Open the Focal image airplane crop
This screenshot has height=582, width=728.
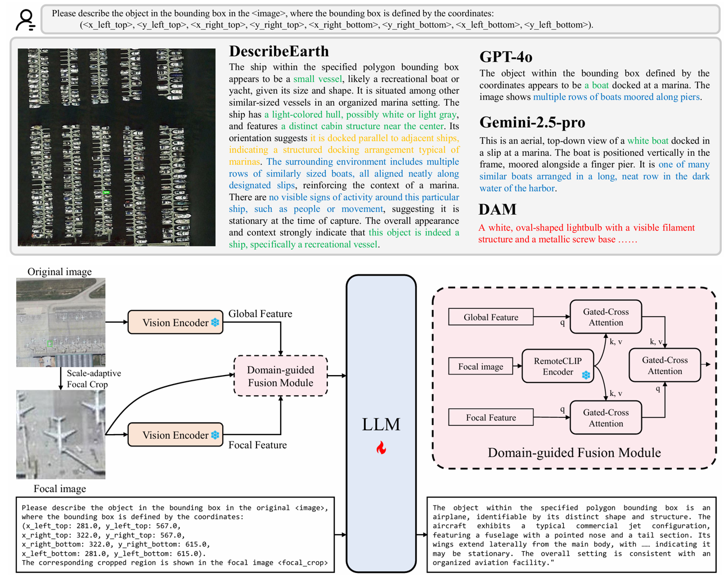(x=61, y=435)
